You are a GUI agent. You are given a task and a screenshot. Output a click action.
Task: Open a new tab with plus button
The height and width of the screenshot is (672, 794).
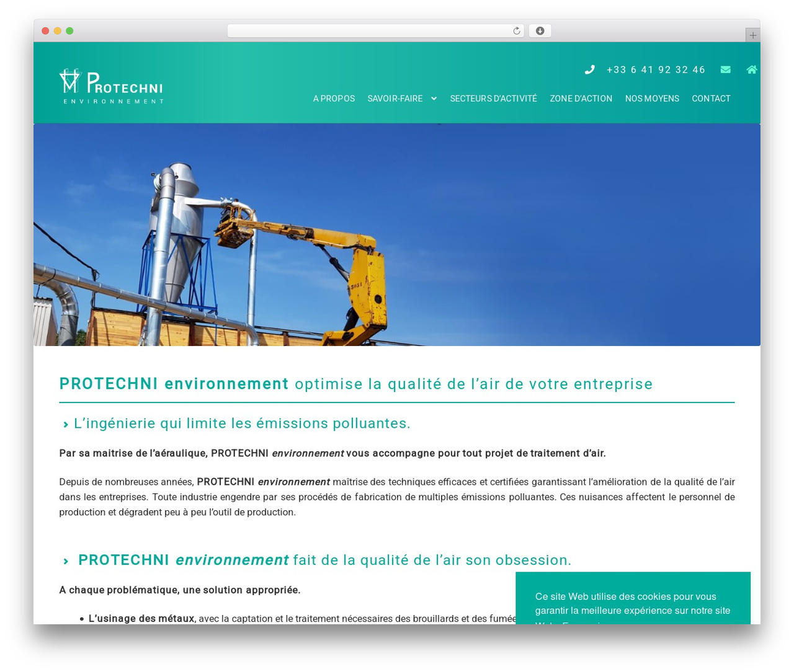[x=752, y=35]
